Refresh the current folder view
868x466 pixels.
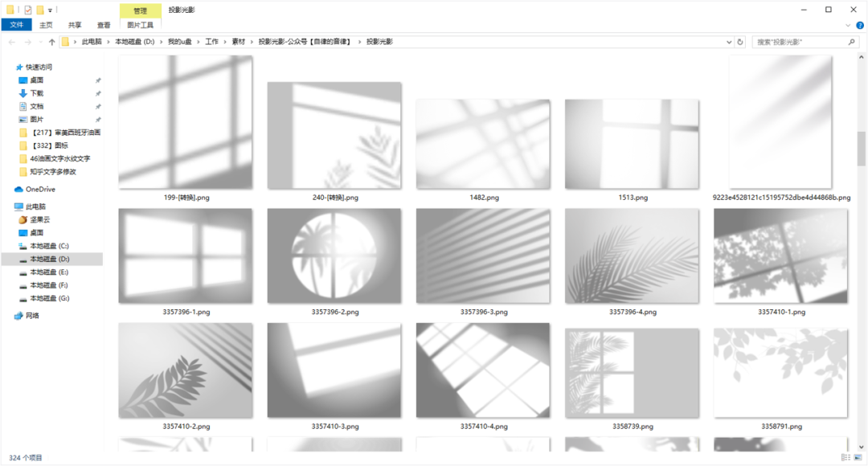click(x=740, y=42)
